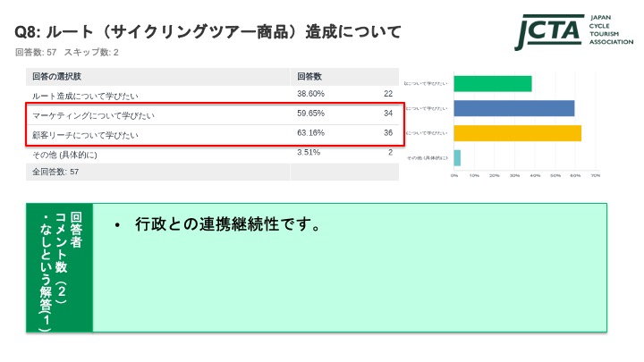This screenshot has height=362, width=644.
Task: Click the Q8 slide title
Action: 208,31
